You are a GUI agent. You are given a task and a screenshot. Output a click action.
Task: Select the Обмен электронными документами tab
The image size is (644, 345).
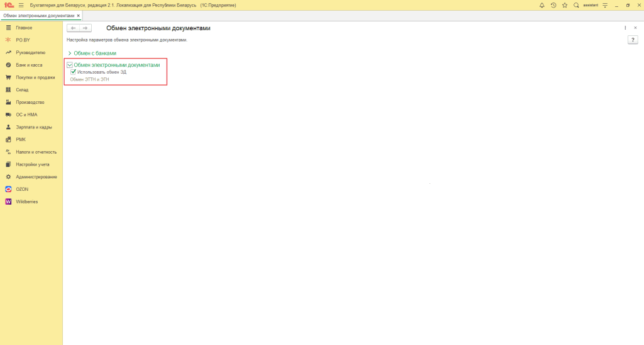(x=38, y=16)
